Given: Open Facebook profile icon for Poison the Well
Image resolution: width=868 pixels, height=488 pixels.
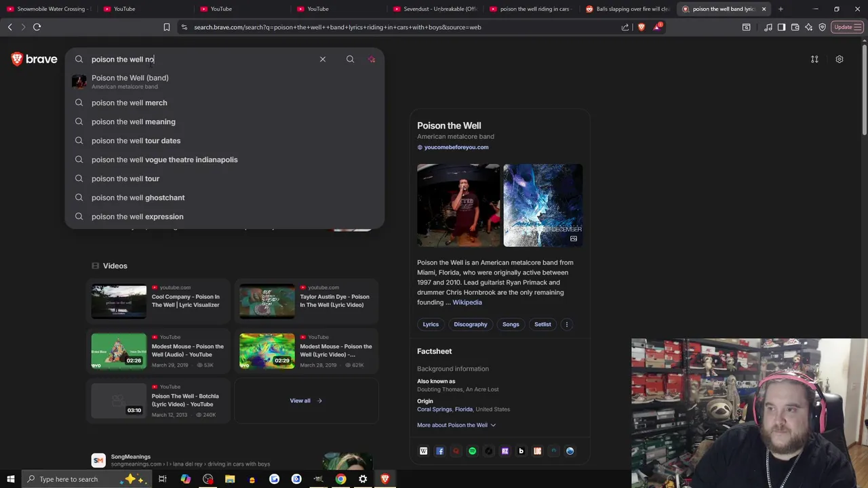Looking at the screenshot, I should (x=440, y=451).
